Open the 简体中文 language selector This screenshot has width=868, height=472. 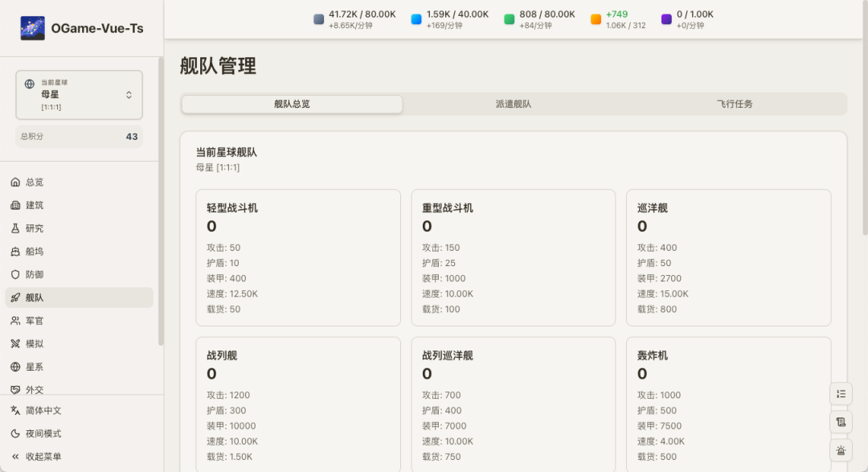pyautogui.click(x=43, y=410)
